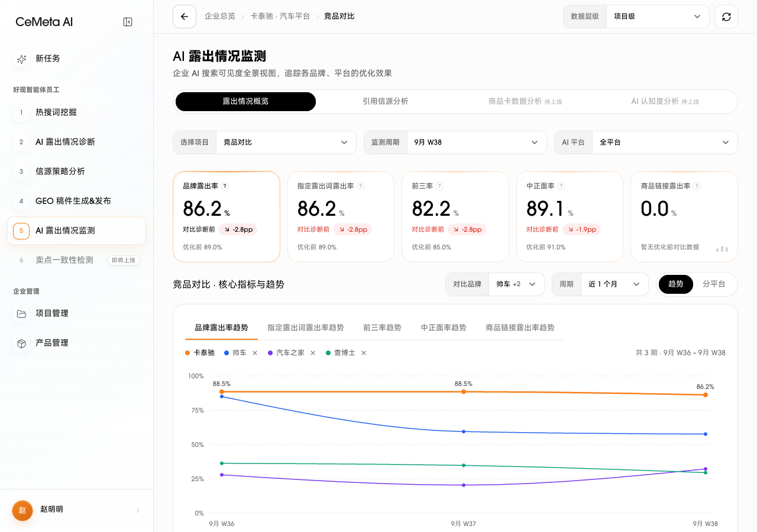Click the bar chart icon in 商品链接露出率 card
The image size is (757, 532).
(x=722, y=248)
